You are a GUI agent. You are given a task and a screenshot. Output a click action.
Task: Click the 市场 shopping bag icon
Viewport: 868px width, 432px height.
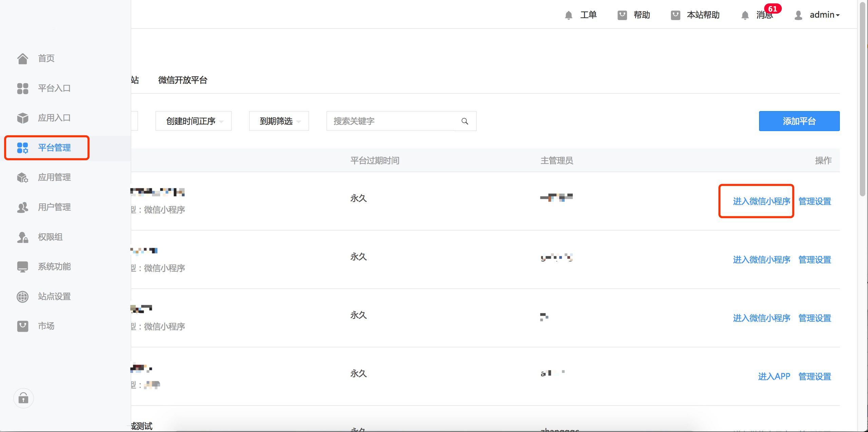point(23,326)
